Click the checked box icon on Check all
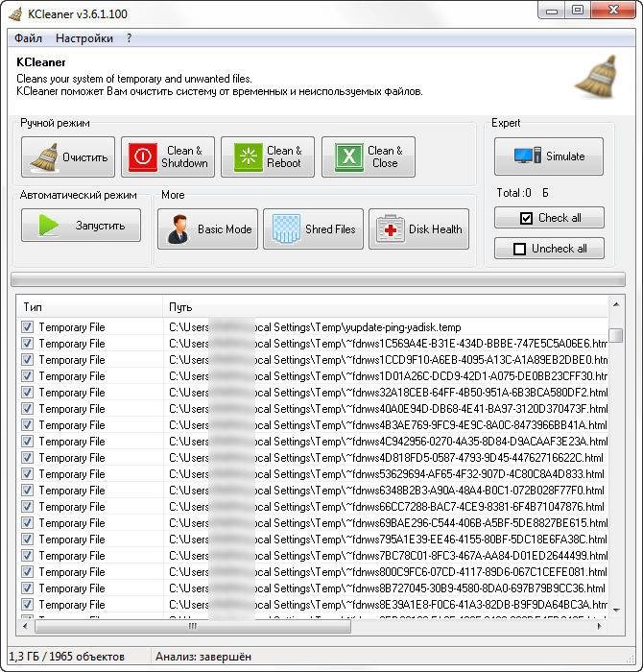The width and height of the screenshot is (643, 672). pyautogui.click(x=526, y=218)
